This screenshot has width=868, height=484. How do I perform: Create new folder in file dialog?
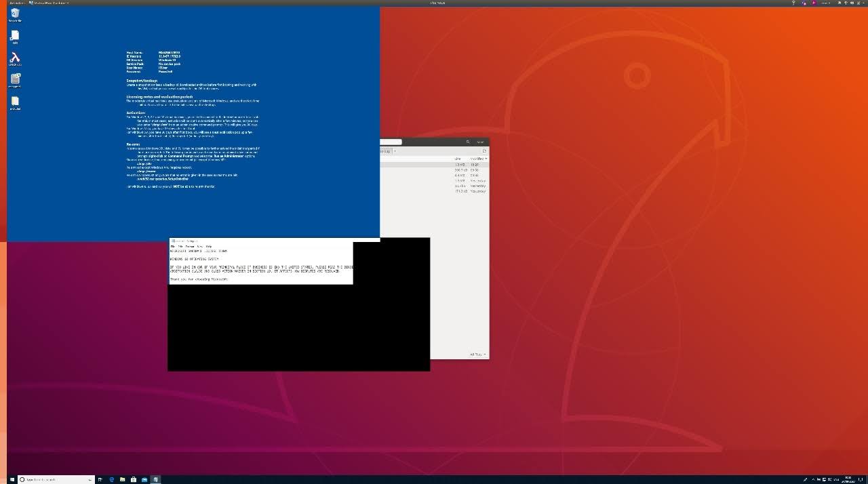tap(484, 150)
